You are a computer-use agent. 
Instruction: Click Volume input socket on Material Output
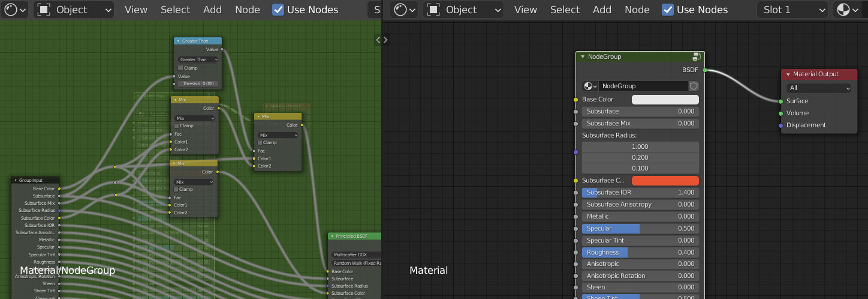click(780, 113)
